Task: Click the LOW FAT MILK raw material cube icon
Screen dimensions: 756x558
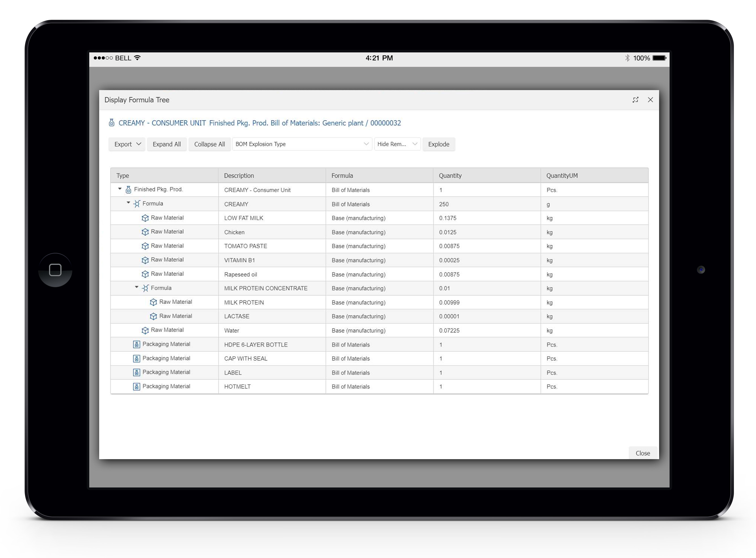Action: point(145,218)
